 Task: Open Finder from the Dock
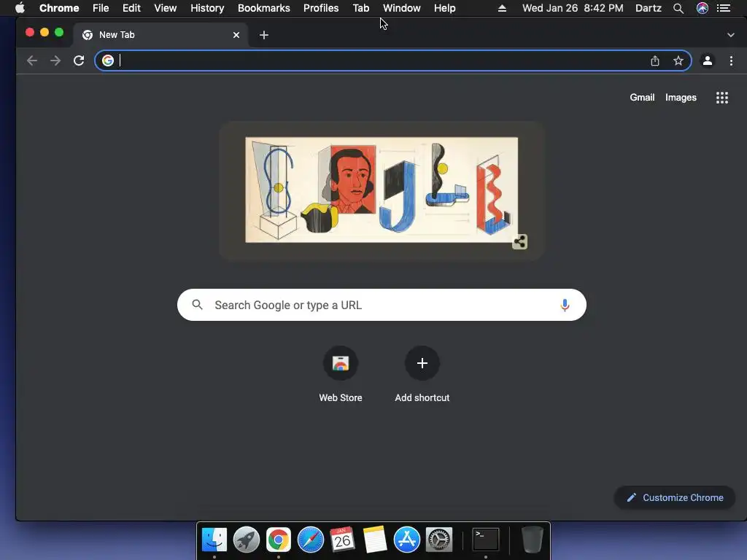coord(214,540)
